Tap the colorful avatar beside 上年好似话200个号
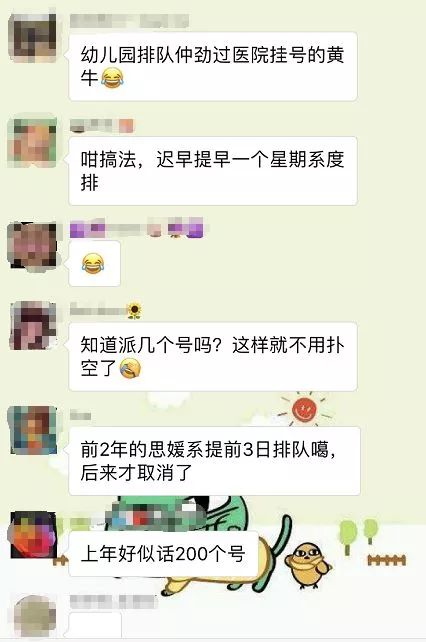 (x=33, y=535)
